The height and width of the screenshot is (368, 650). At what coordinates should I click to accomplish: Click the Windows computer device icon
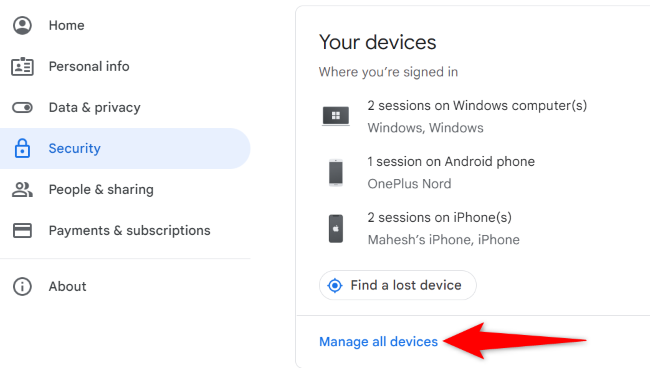[336, 116]
